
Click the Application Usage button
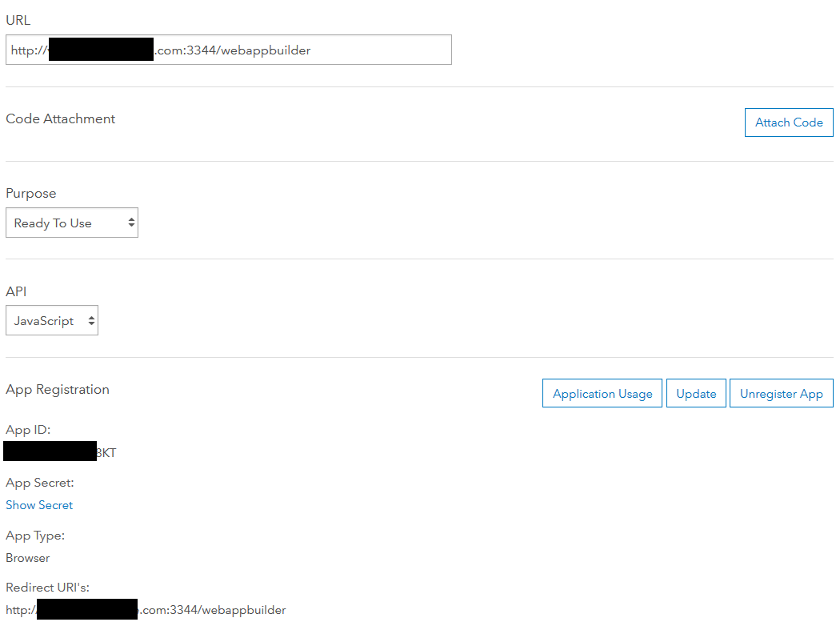602,394
